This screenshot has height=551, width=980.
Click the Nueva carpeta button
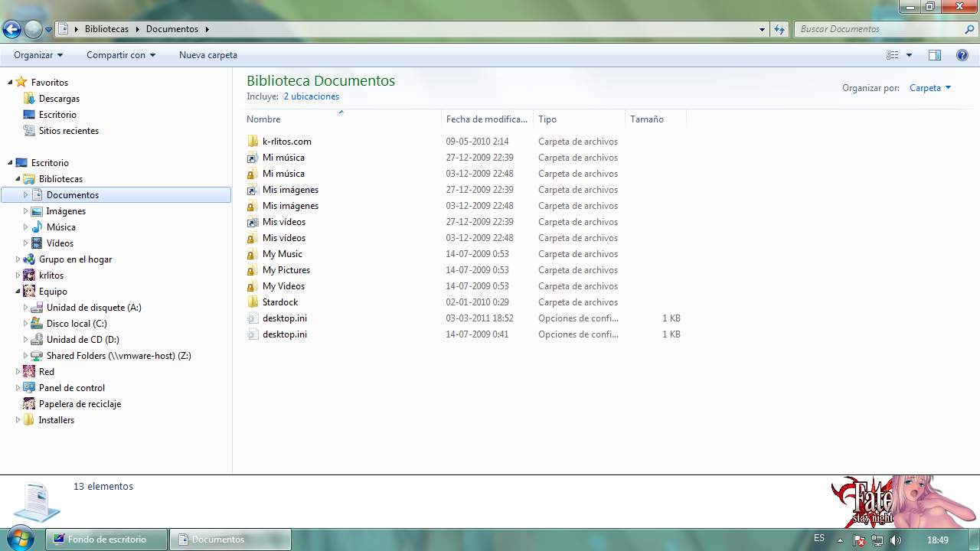click(x=207, y=55)
